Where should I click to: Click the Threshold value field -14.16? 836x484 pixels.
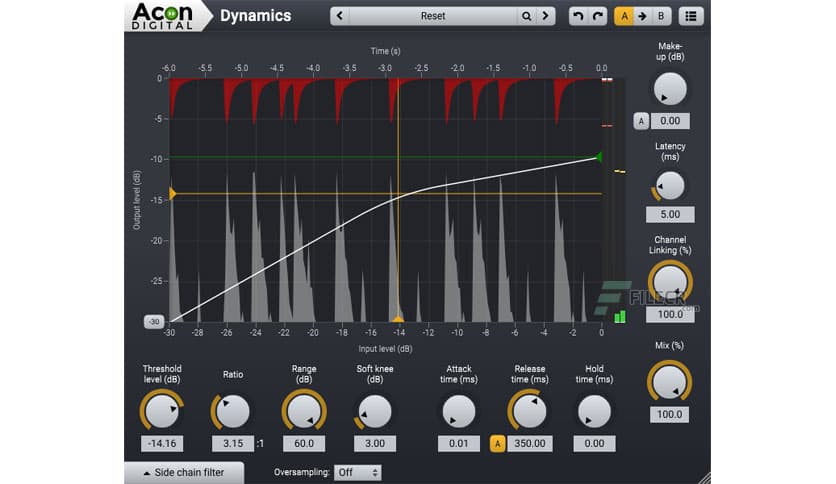(162, 443)
